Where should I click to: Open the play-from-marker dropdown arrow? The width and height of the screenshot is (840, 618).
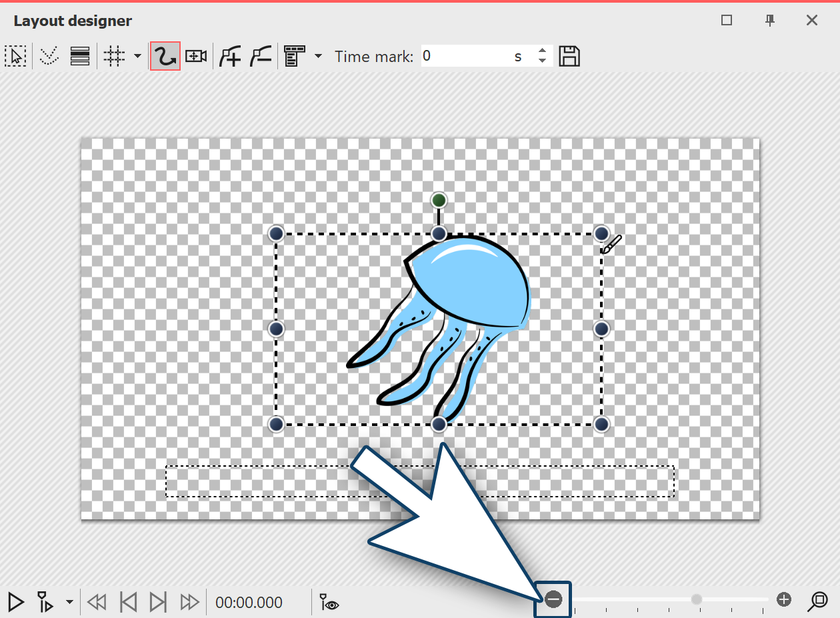coord(69,603)
